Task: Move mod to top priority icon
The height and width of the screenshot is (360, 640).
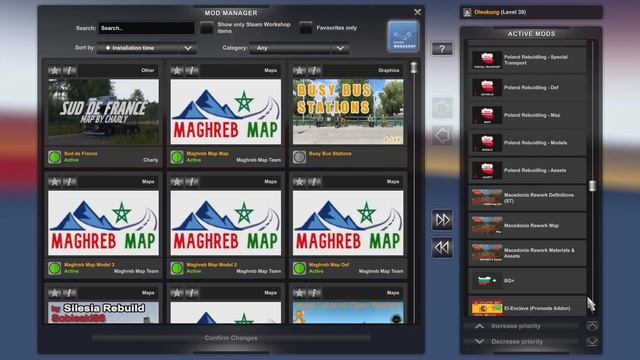Action: 592,326
